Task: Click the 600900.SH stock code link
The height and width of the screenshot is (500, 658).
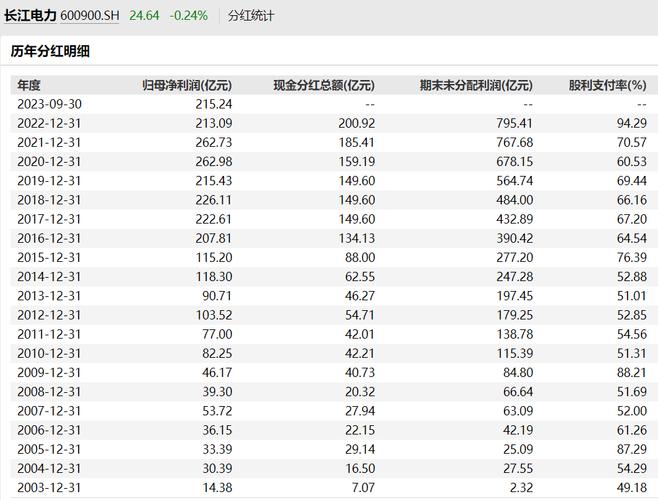Action: [90, 16]
